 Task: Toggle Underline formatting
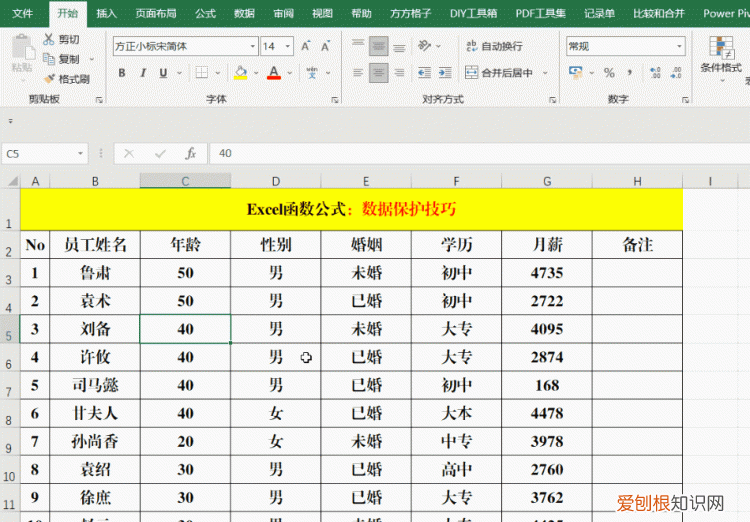163,73
